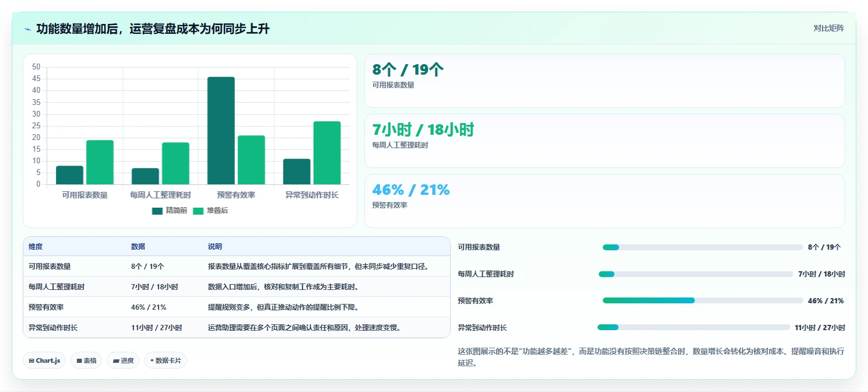Click the light green 堆叠后 bar for 可用报表数量
Viewport: 868px width, 392px height.
coord(100,162)
